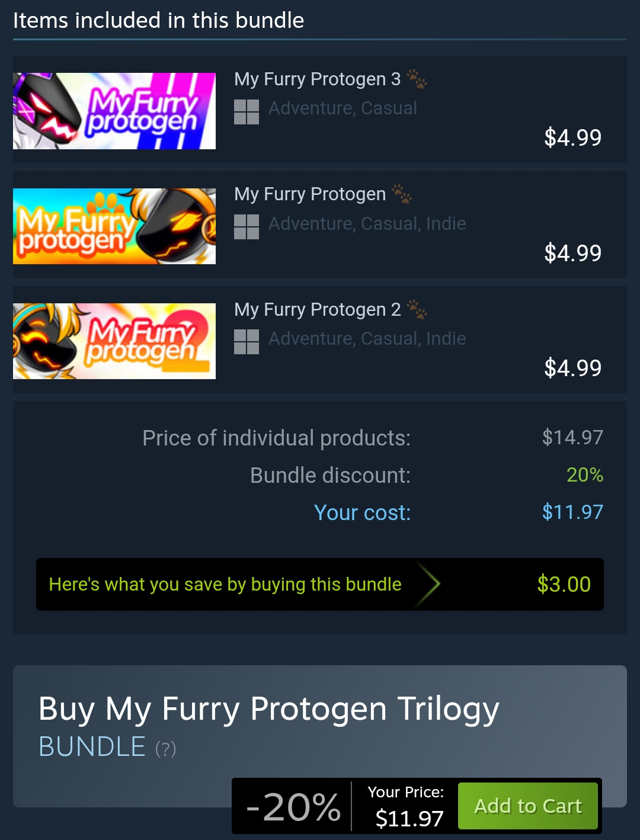Open My Furry Protogen 3 banner image
The image size is (640, 840).
pyautogui.click(x=114, y=111)
